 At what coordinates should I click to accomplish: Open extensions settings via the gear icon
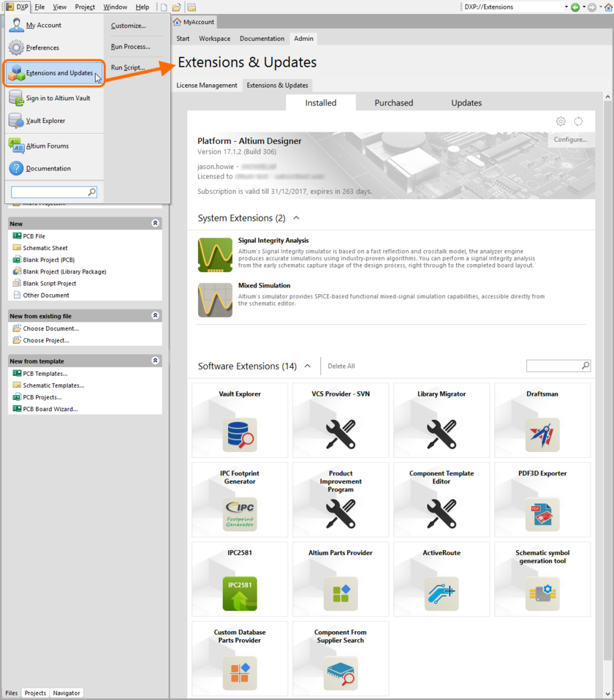[561, 121]
